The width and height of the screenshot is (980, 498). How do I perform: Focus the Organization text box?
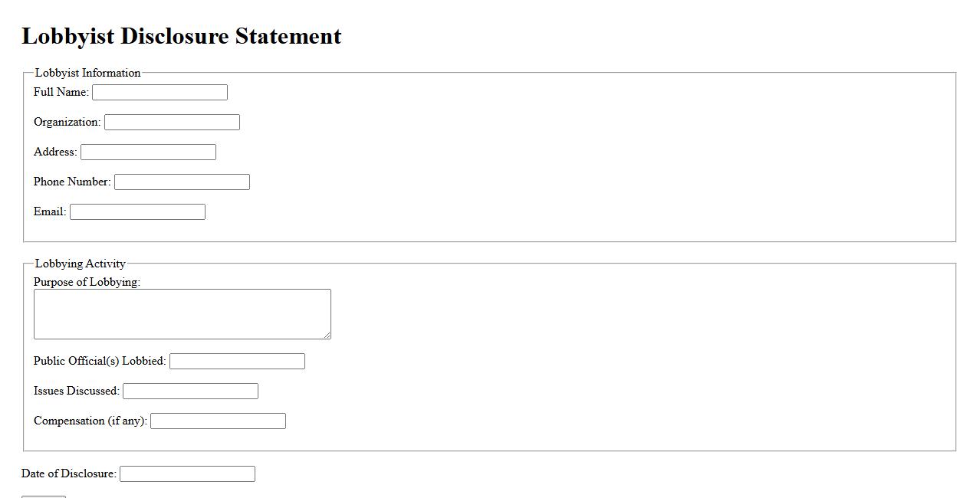(x=172, y=122)
